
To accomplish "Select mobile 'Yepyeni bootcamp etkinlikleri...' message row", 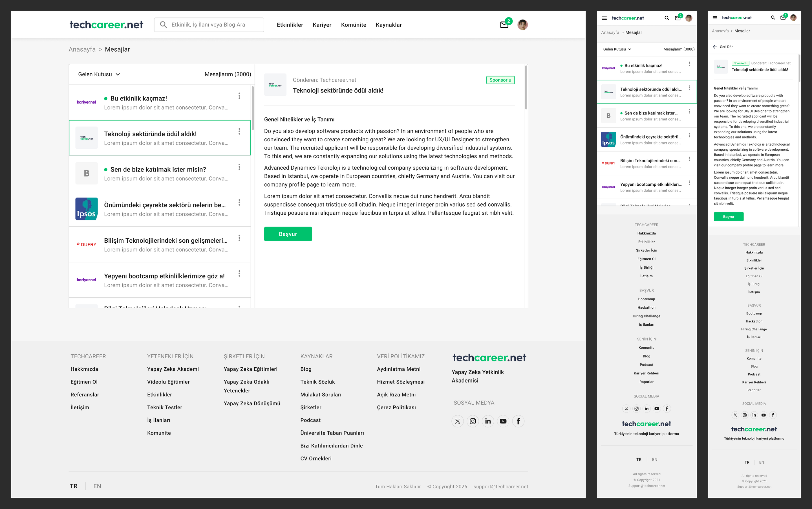I will [646, 187].
